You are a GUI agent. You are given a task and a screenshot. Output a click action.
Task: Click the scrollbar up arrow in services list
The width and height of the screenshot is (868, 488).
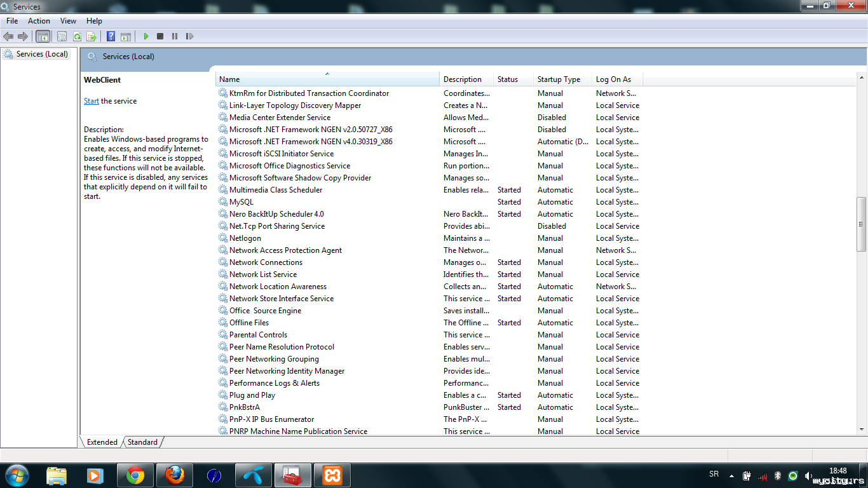coord(861,78)
